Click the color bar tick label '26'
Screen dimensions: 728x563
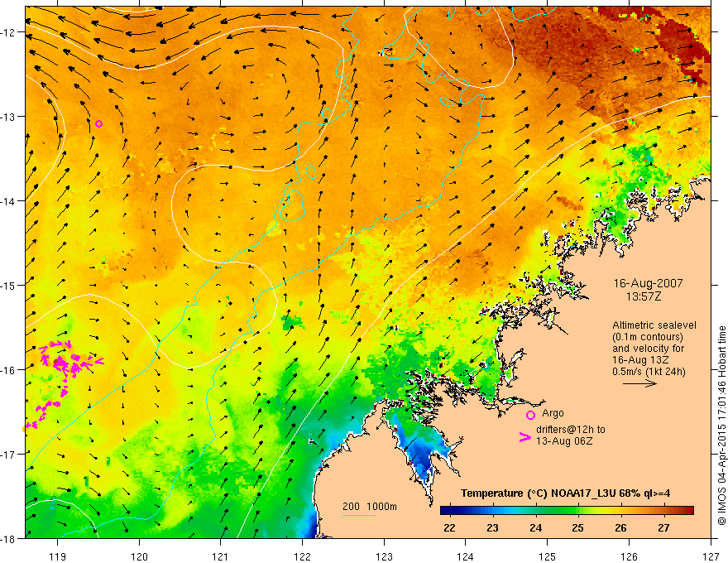point(620,527)
